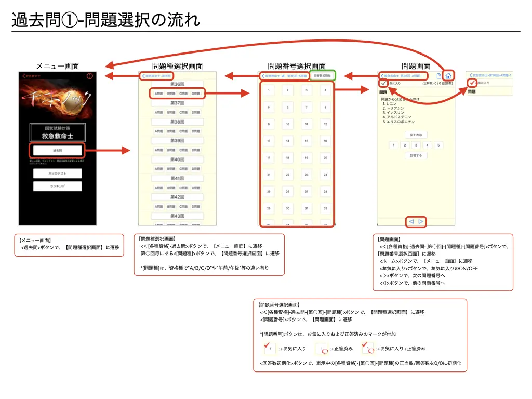Open 過去問 button on menu screen

tap(57, 150)
